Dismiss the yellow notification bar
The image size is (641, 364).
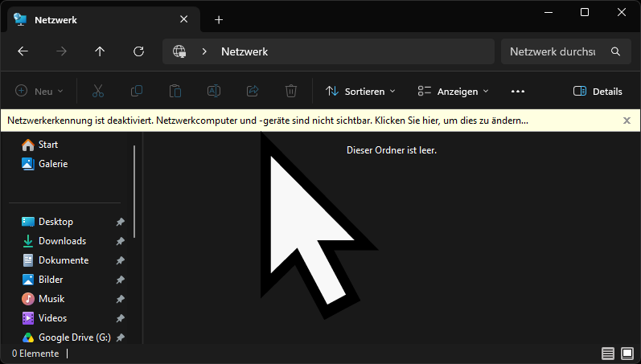point(627,121)
